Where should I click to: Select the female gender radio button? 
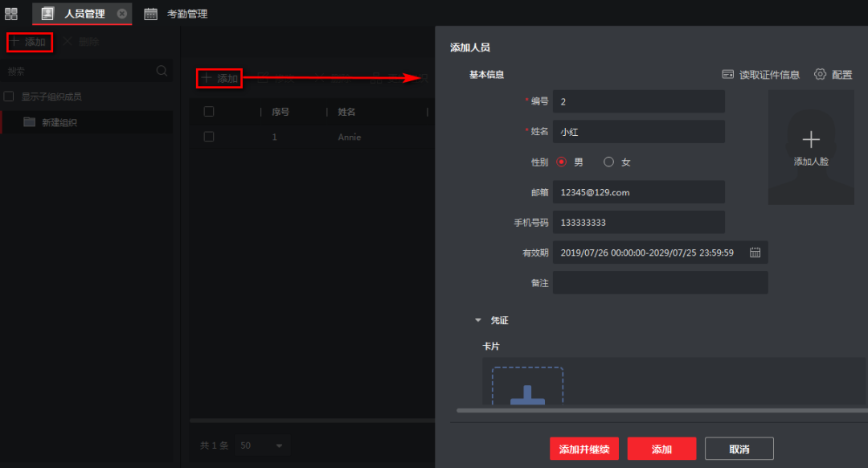point(608,162)
